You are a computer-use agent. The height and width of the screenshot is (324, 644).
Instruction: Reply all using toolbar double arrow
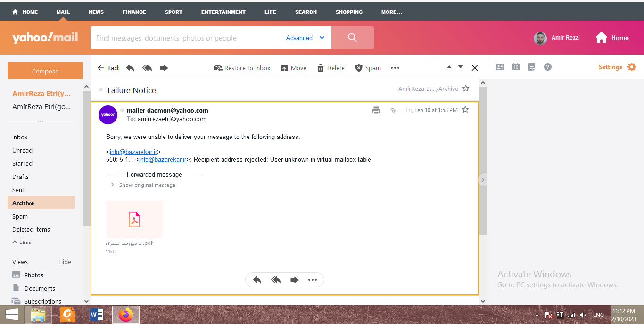[147, 68]
